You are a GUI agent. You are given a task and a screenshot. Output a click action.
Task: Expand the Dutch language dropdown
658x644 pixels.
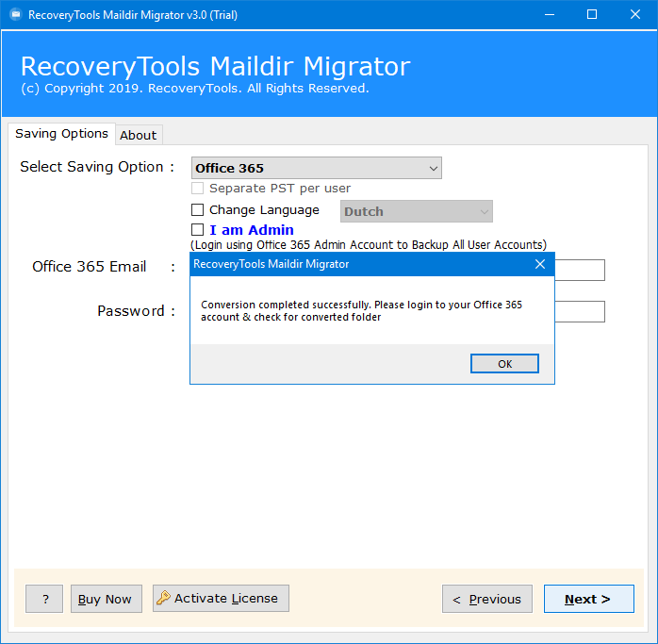pos(417,211)
